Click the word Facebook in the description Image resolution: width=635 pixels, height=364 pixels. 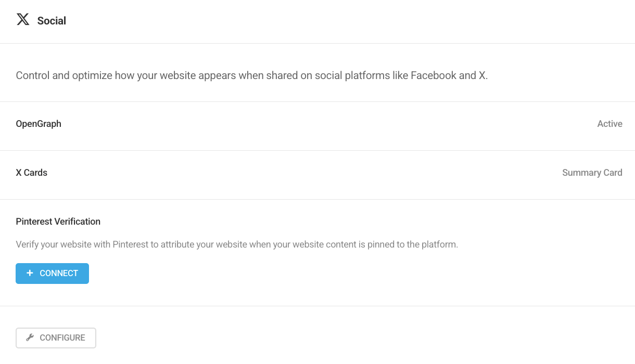click(433, 75)
